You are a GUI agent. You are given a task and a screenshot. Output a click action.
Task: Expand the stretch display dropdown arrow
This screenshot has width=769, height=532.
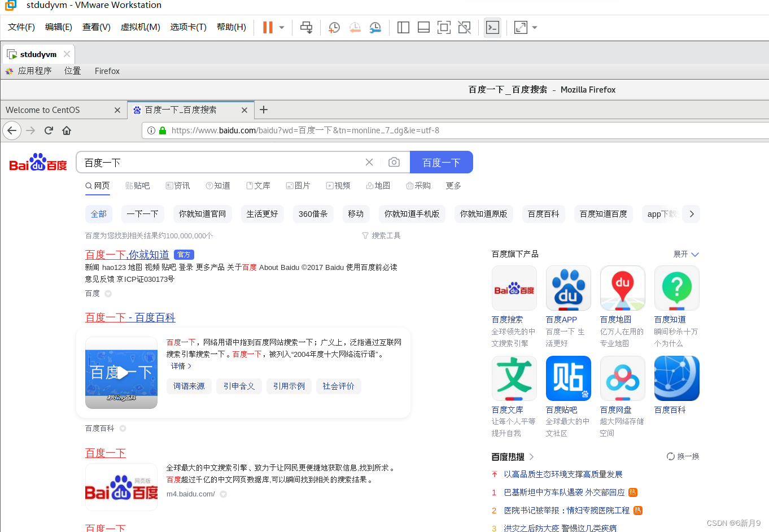535,27
